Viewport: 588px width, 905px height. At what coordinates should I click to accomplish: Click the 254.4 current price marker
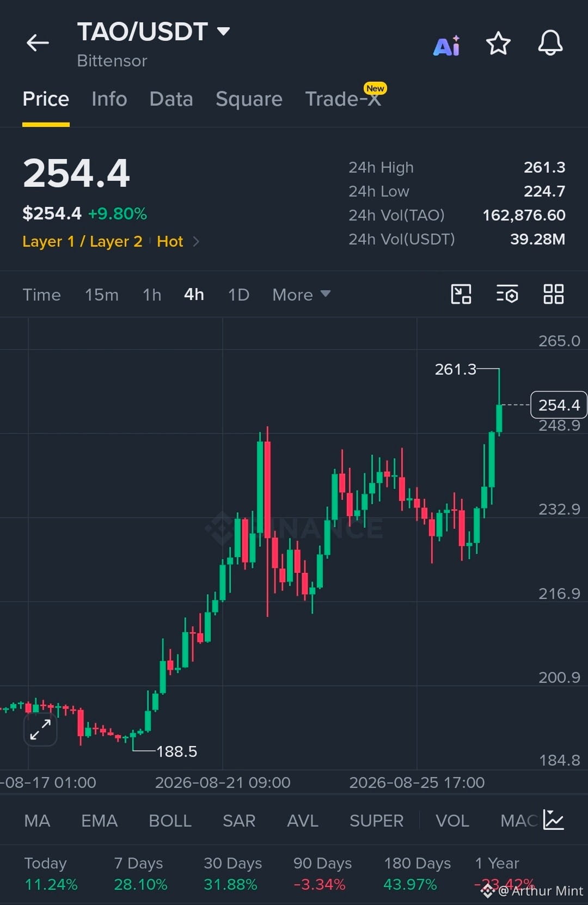point(559,405)
